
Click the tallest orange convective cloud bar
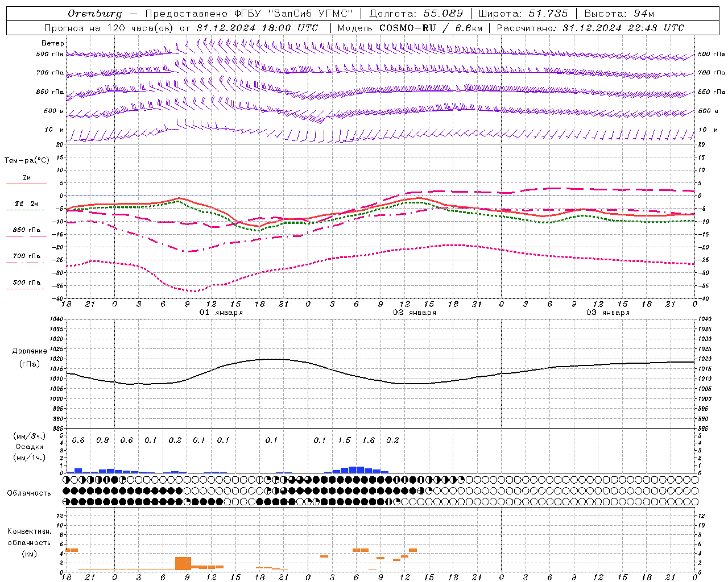coord(183,564)
